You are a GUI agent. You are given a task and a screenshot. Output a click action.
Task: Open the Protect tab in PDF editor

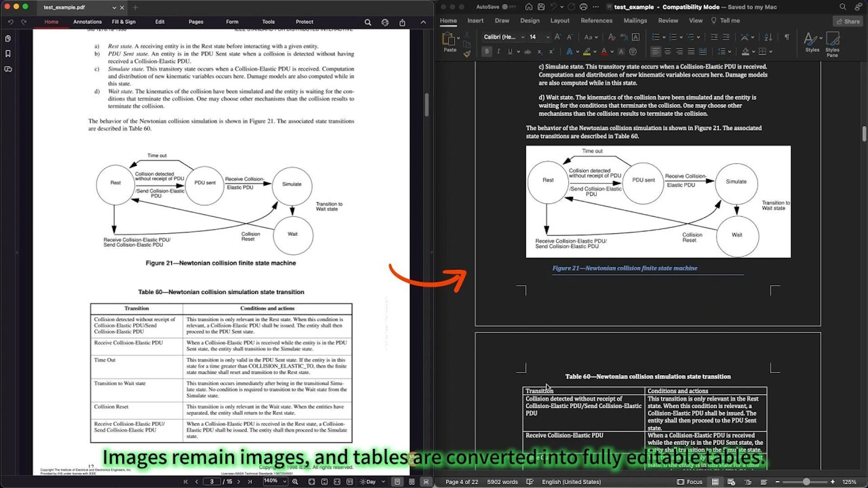pyautogui.click(x=304, y=22)
